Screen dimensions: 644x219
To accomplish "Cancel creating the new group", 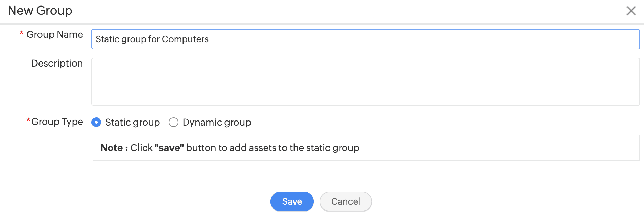I will coord(345,201).
